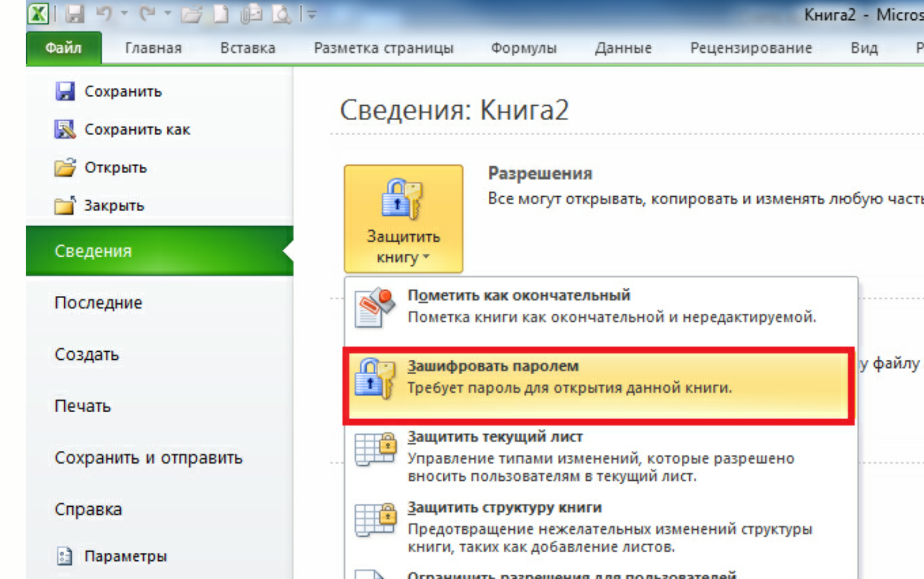Click the Сведения: Книга2 page title
This screenshot has height=579, width=924.
click(454, 110)
